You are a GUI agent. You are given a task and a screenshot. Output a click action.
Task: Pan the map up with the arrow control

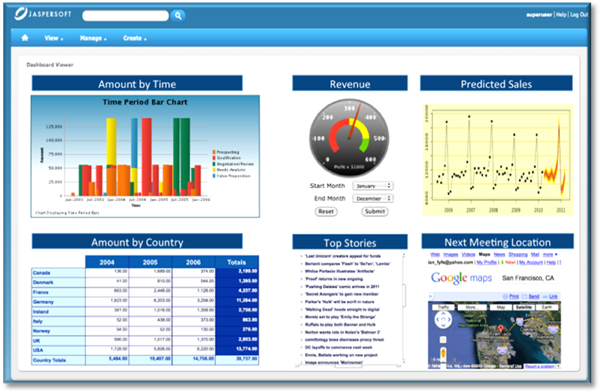point(443,314)
